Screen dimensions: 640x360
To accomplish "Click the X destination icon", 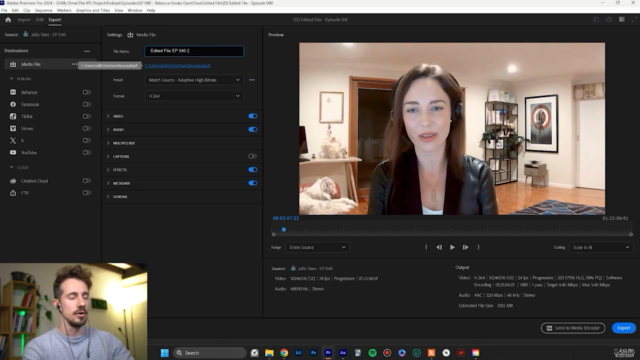I will 13,140.
